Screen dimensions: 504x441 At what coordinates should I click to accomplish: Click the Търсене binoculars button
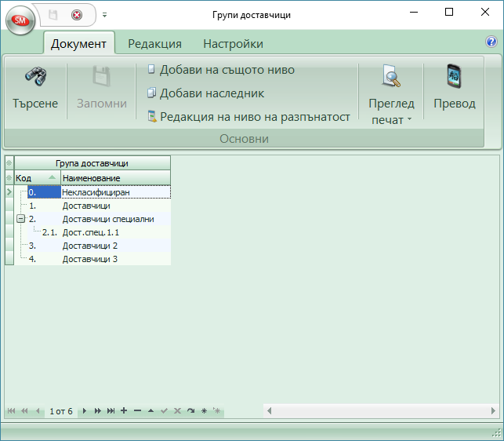click(x=35, y=89)
